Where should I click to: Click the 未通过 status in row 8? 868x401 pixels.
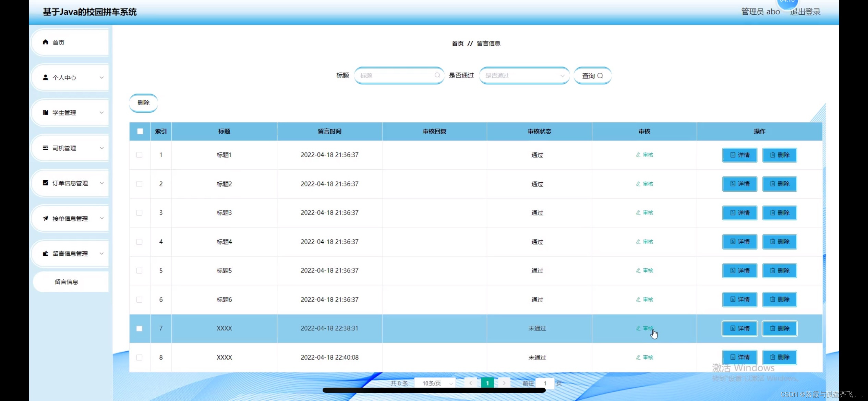[537, 357]
